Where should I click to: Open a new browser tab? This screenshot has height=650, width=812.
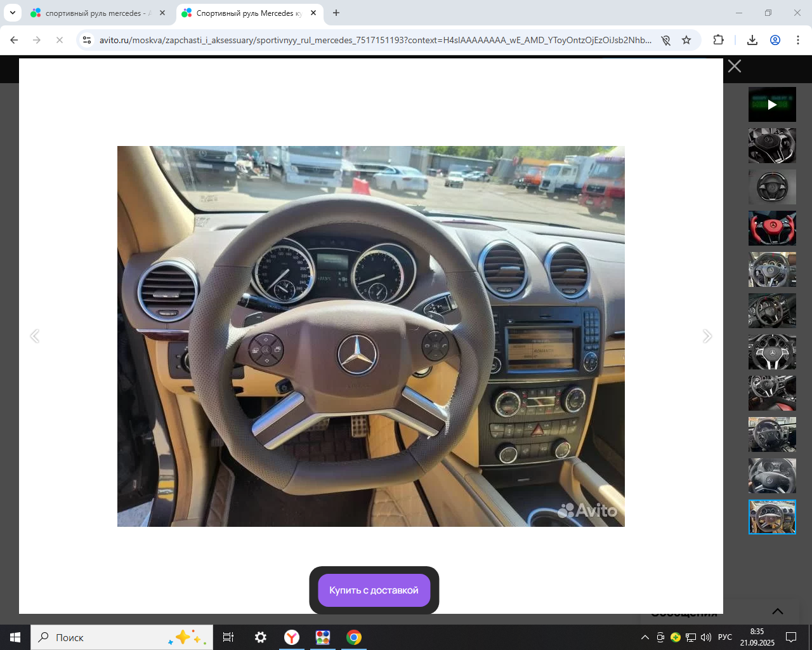(336, 13)
